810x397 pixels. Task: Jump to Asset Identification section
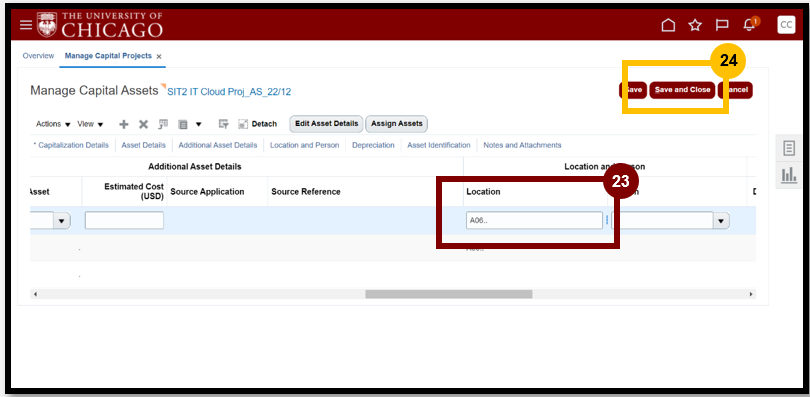[439, 145]
